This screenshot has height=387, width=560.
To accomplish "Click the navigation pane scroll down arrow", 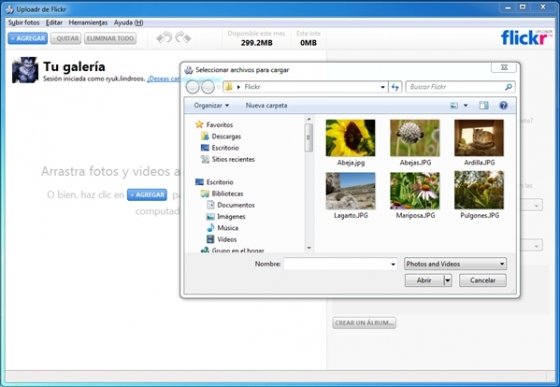I will pyautogui.click(x=309, y=248).
